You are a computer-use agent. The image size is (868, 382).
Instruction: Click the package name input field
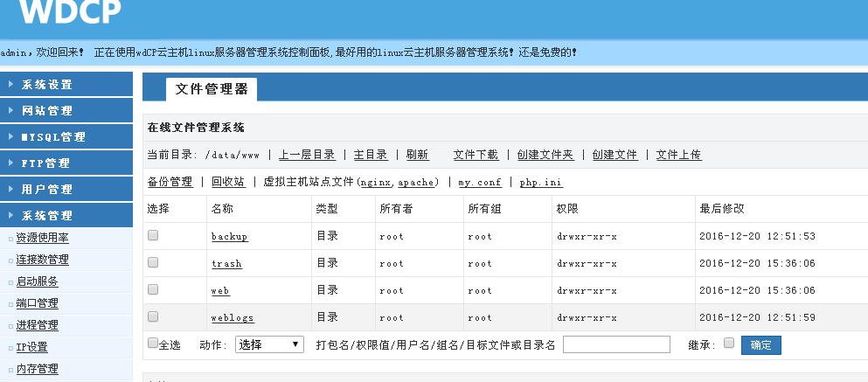[x=616, y=344]
